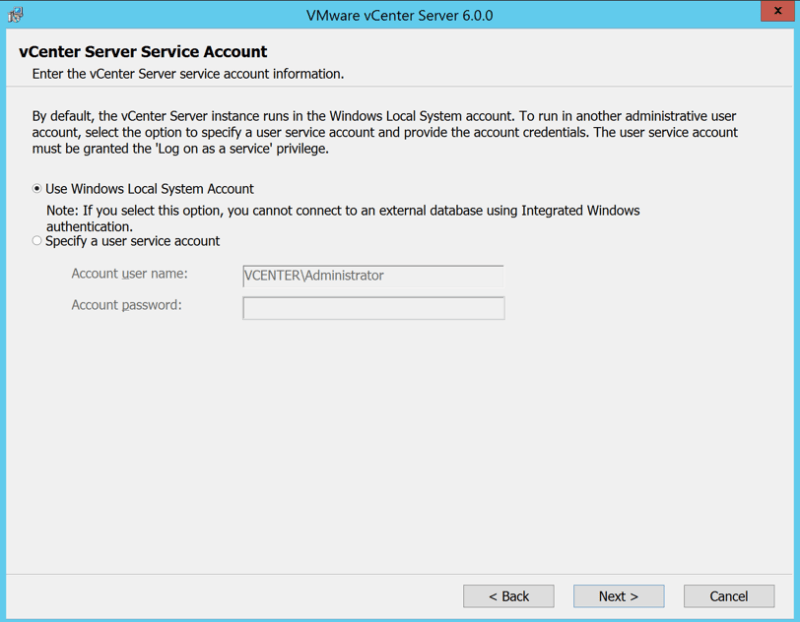The width and height of the screenshot is (800, 622).
Task: Click the 'Specify a user service account' label text
Action: pos(132,241)
